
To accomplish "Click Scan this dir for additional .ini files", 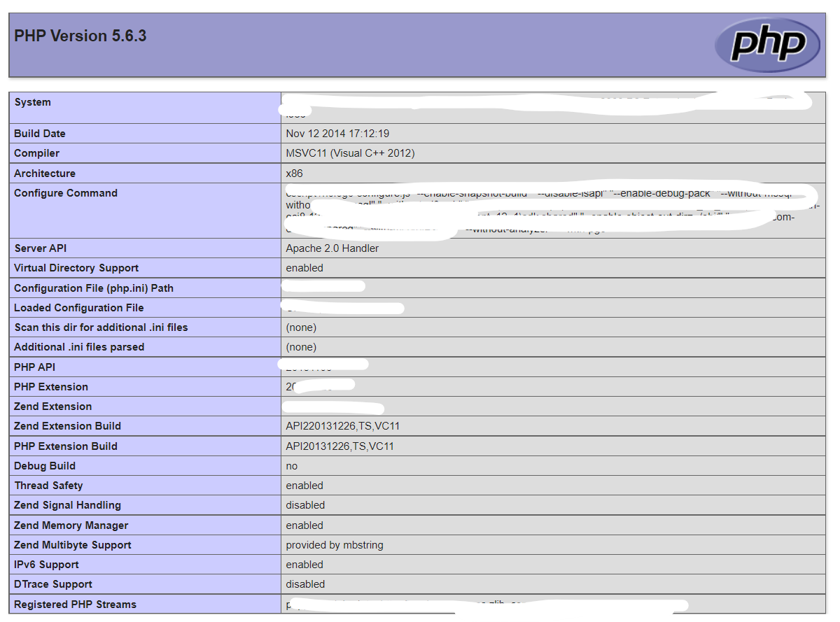I will click(101, 327).
